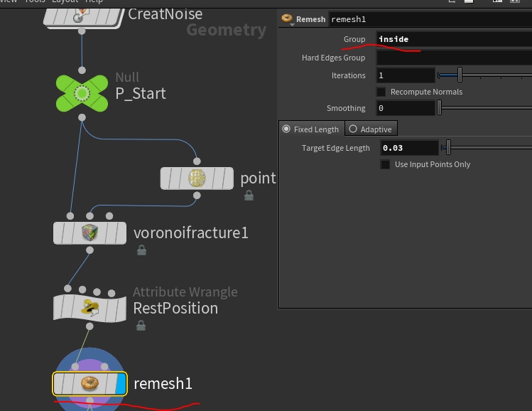Select the remesh1 node donut icon
This screenshot has width=532, height=411.
[90, 383]
